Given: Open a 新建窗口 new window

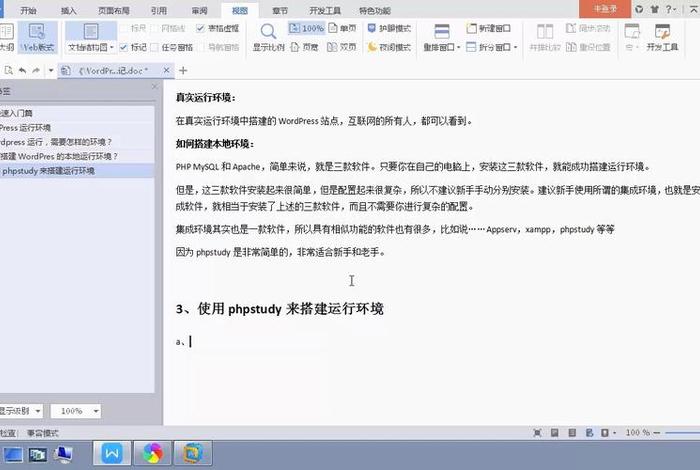Looking at the screenshot, I should (488, 28).
